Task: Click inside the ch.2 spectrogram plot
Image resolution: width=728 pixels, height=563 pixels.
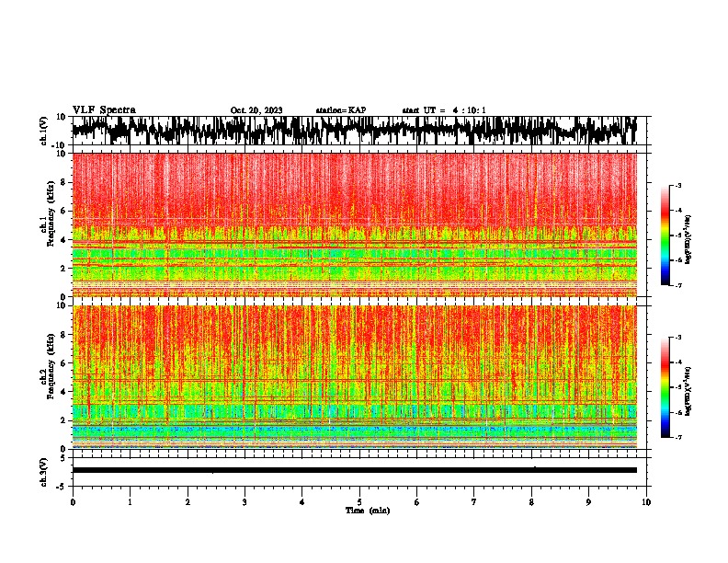Action: tap(354, 377)
